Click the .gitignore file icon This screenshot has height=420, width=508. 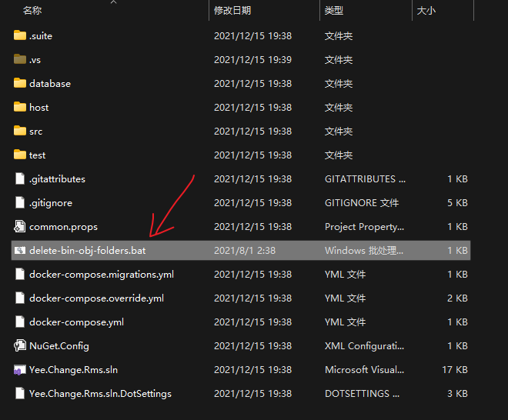pos(20,202)
